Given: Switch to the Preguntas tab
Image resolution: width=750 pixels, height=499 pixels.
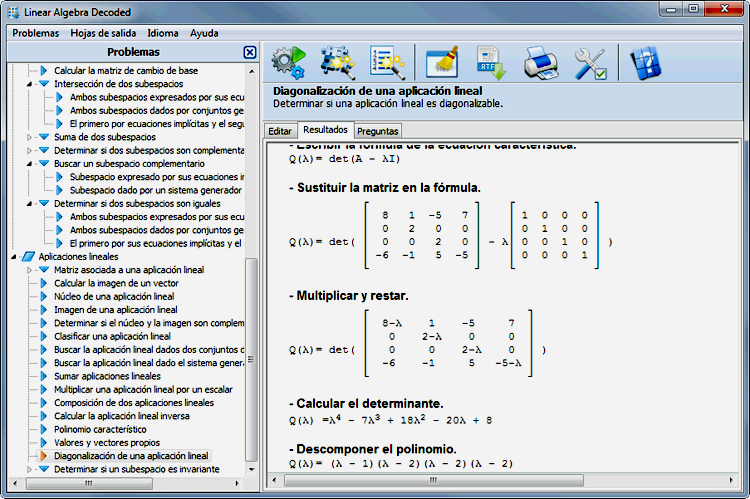Looking at the screenshot, I should 377,131.
